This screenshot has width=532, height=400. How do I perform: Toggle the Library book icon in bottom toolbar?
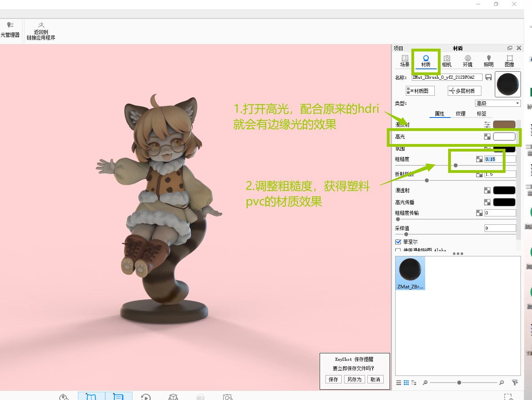pyautogui.click(x=91, y=396)
